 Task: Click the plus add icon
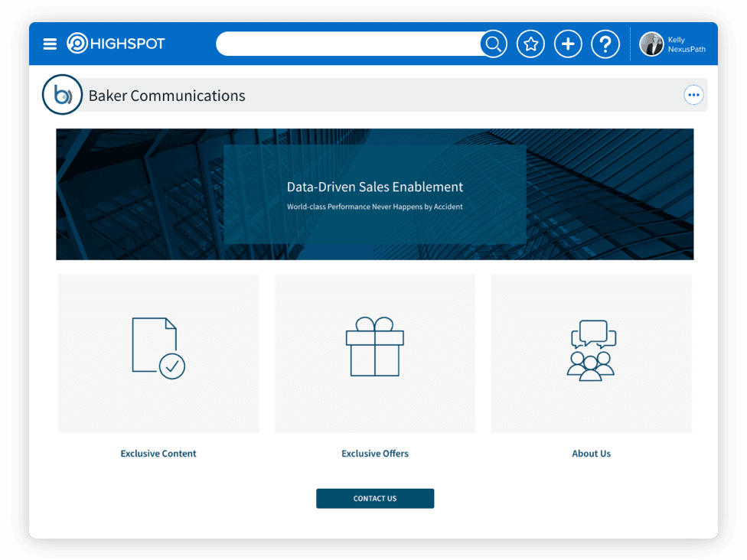(x=568, y=44)
